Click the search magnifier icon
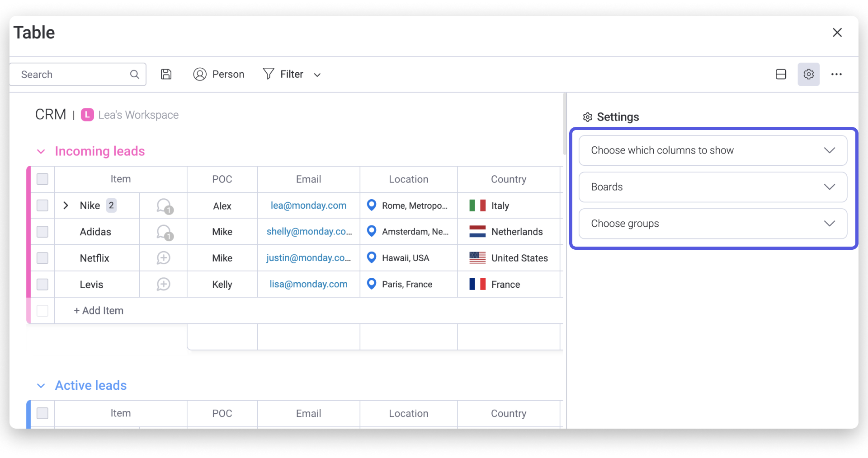This screenshot has height=458, width=868. pos(135,75)
